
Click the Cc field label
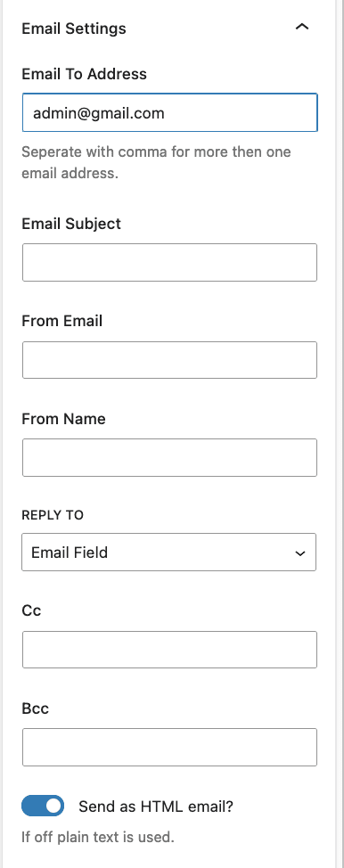tap(31, 610)
